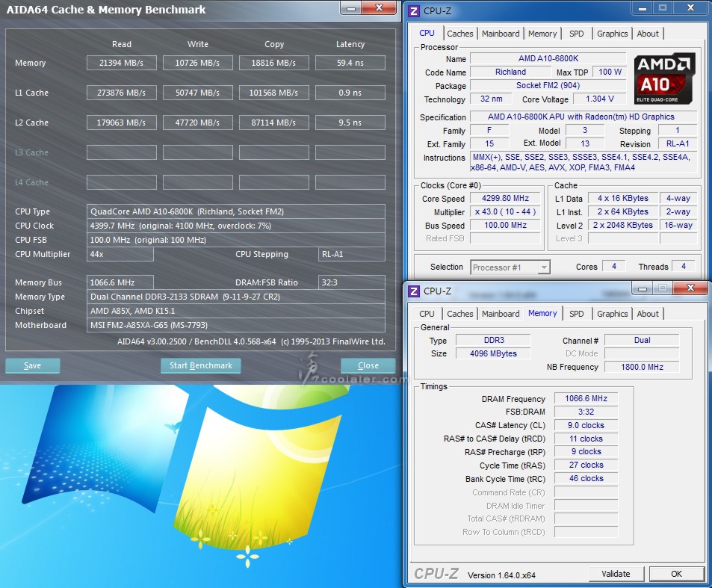Click Motherboard MSI FM2-A85XA-G65 field
This screenshot has width=712, height=588.
(x=235, y=325)
